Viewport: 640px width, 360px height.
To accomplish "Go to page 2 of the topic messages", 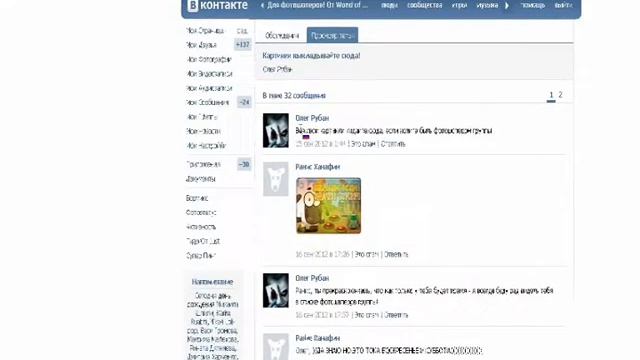I will click(560, 95).
